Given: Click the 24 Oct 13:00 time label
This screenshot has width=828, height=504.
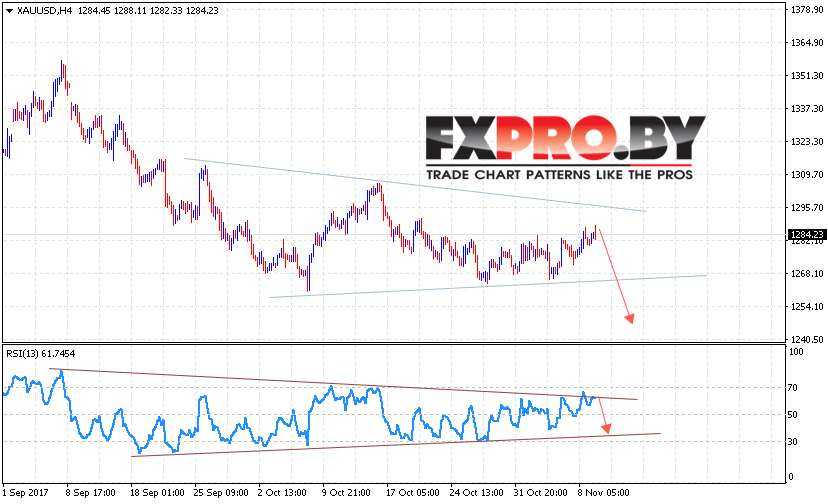Looking at the screenshot, I should pyautogui.click(x=476, y=493).
